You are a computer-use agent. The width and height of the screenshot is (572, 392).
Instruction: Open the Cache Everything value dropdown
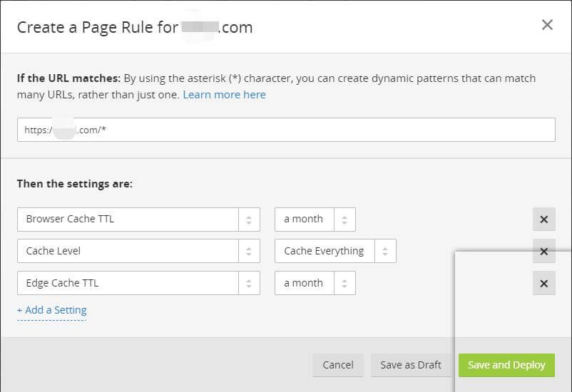click(324, 252)
